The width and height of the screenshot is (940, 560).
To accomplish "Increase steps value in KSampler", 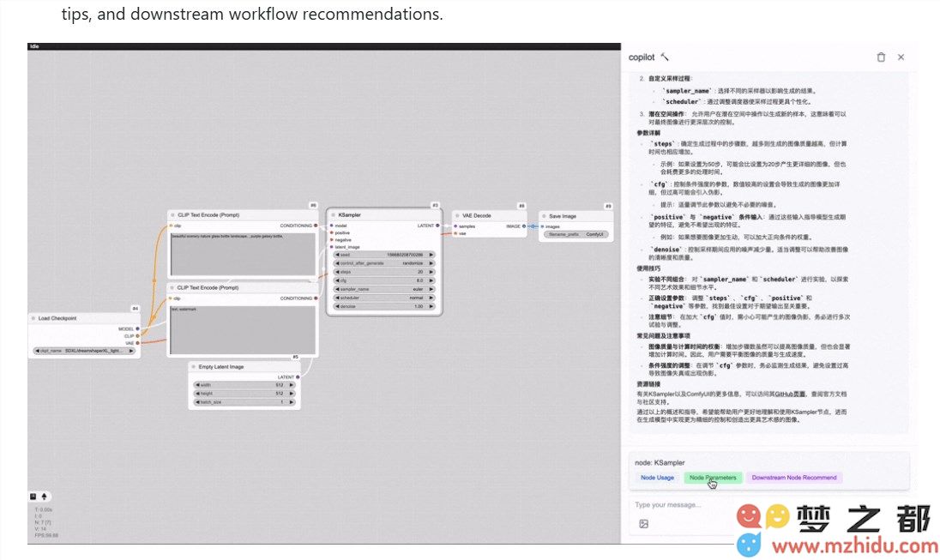I will coord(431,272).
